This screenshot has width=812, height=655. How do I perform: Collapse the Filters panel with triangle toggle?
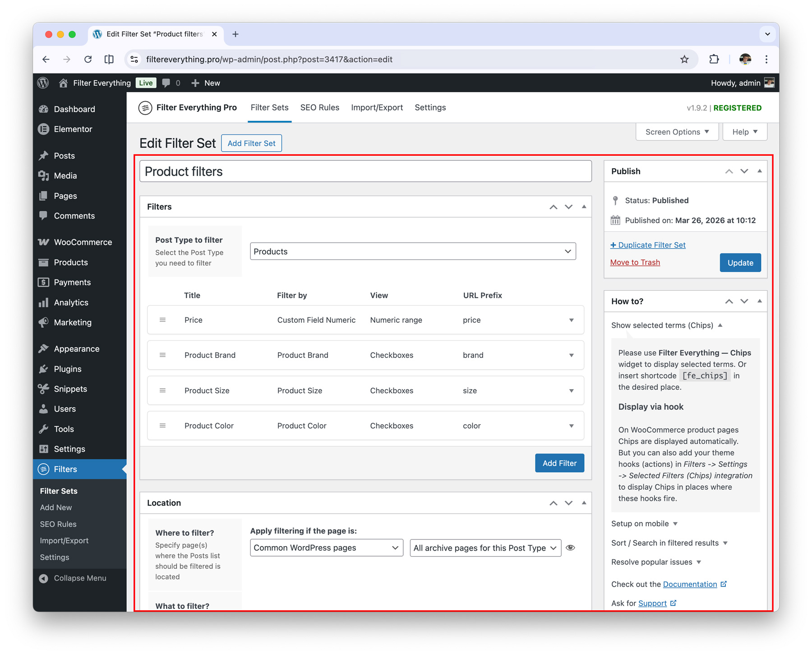point(584,207)
